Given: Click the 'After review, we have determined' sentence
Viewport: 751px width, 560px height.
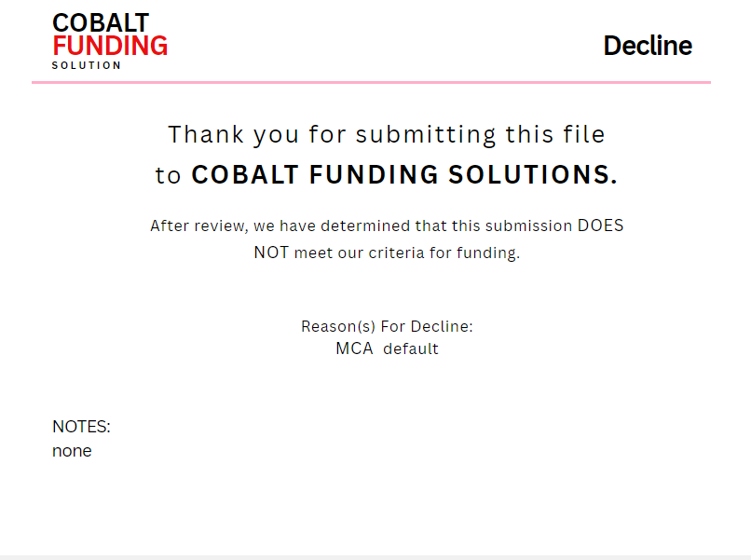Looking at the screenshot, I should coord(270,225).
